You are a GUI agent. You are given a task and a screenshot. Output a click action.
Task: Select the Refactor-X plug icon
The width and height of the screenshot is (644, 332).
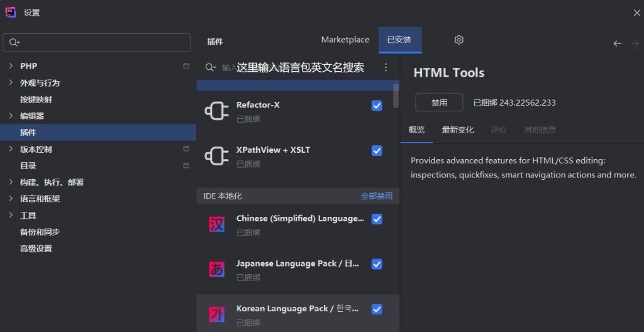pyautogui.click(x=216, y=111)
